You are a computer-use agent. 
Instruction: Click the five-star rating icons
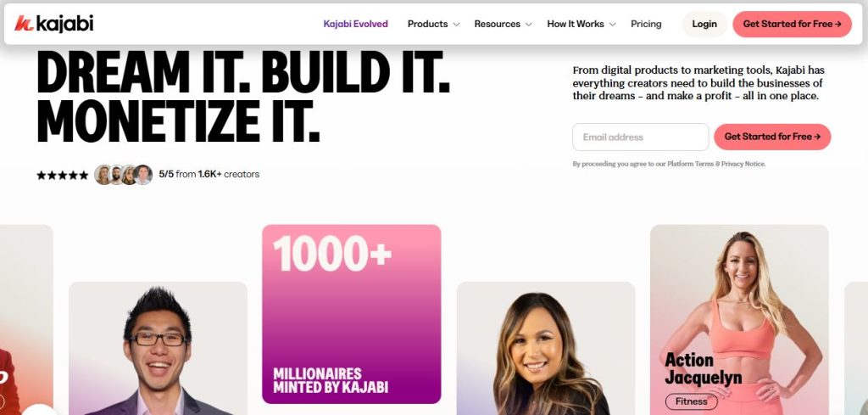(x=63, y=175)
